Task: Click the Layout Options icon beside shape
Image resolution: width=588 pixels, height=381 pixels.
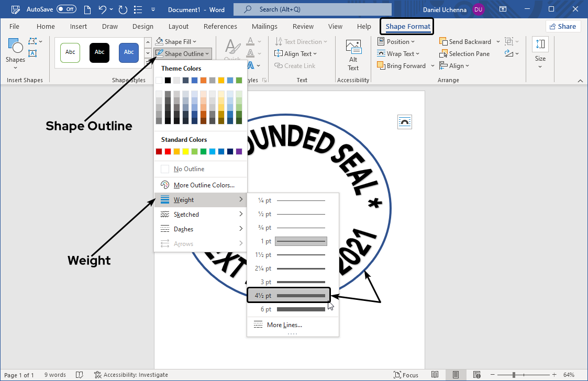Action: pos(405,121)
